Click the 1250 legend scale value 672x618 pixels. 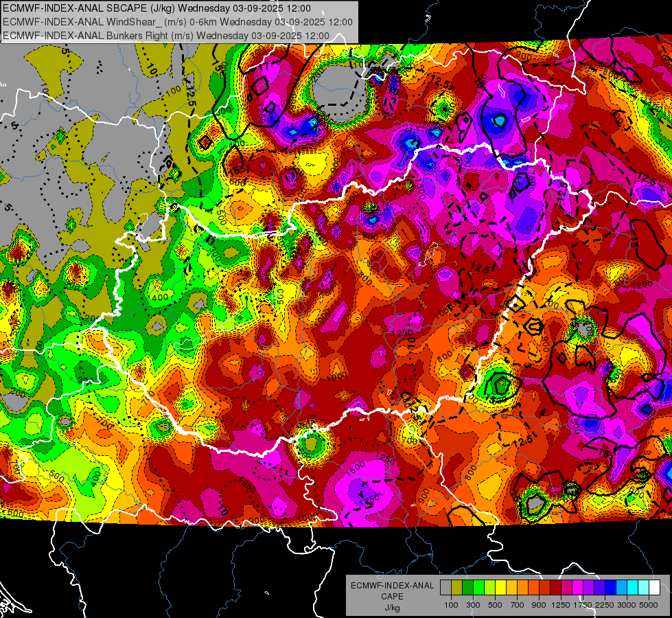pos(561,605)
